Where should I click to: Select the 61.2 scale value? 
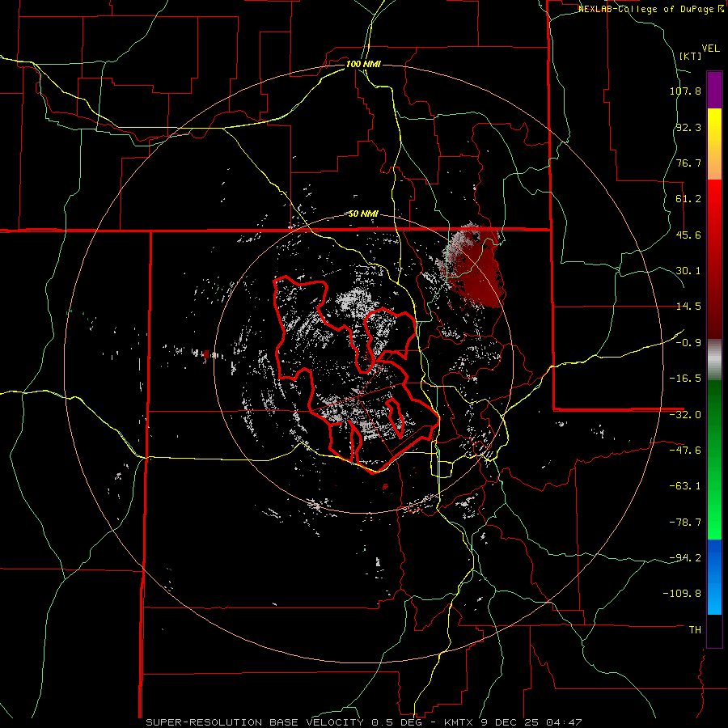(x=688, y=199)
